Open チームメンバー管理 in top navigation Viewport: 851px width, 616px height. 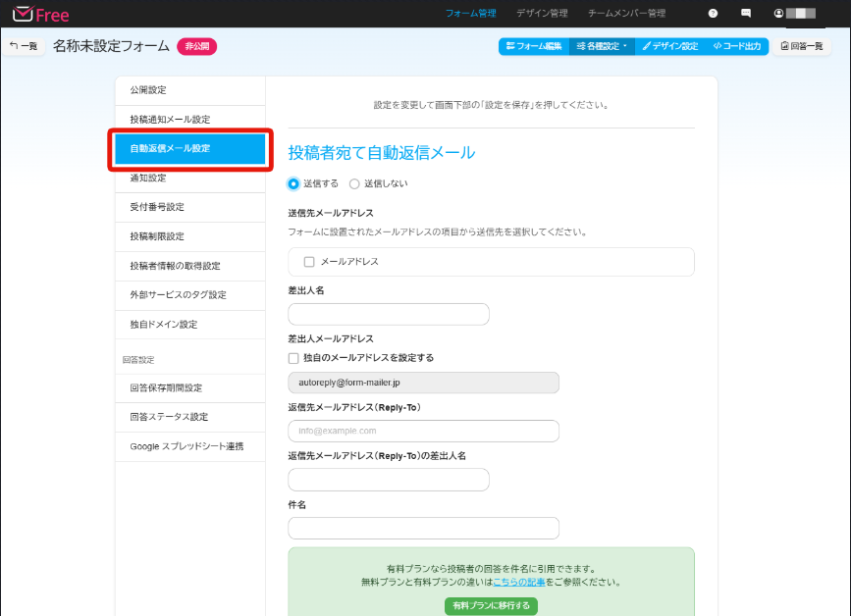coord(626,14)
